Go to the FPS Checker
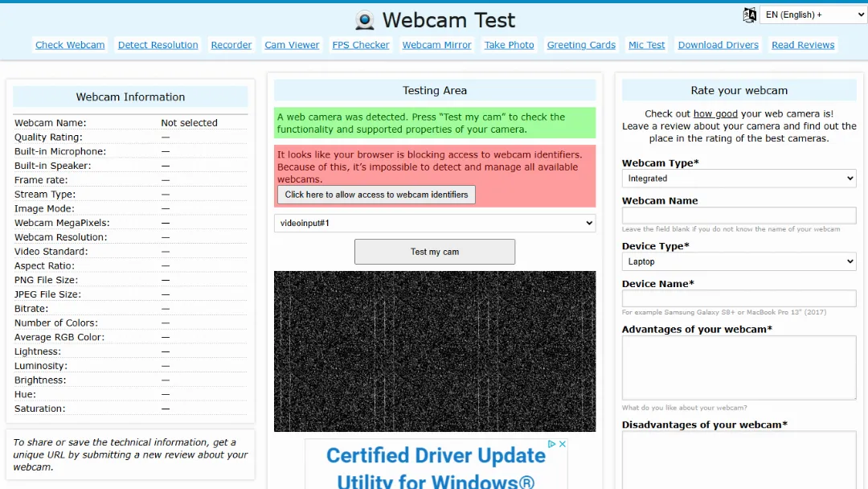The height and width of the screenshot is (489, 868). point(360,44)
